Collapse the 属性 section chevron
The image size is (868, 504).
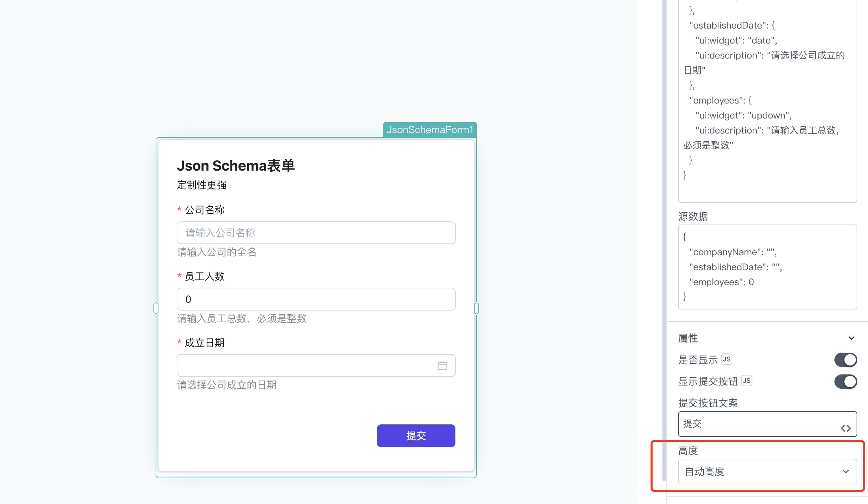pyautogui.click(x=852, y=338)
